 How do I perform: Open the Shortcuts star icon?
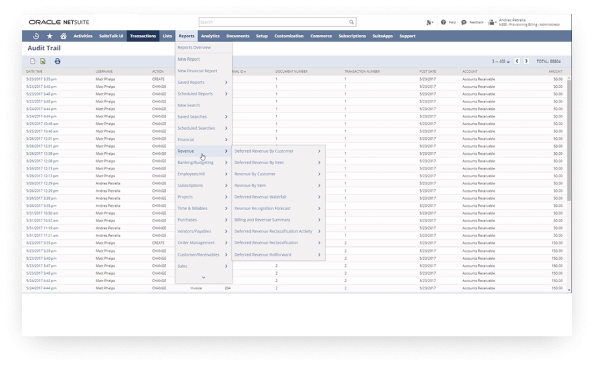[x=50, y=36]
